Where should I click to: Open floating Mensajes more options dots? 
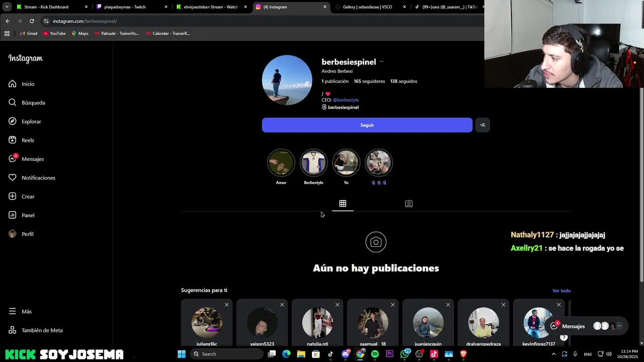tap(619, 326)
